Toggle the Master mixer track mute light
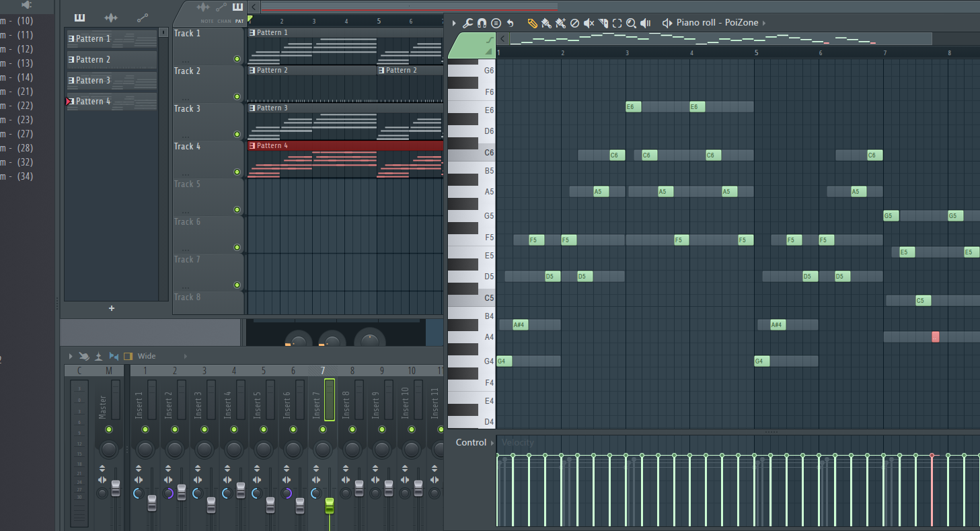This screenshot has width=980, height=531. [x=109, y=429]
